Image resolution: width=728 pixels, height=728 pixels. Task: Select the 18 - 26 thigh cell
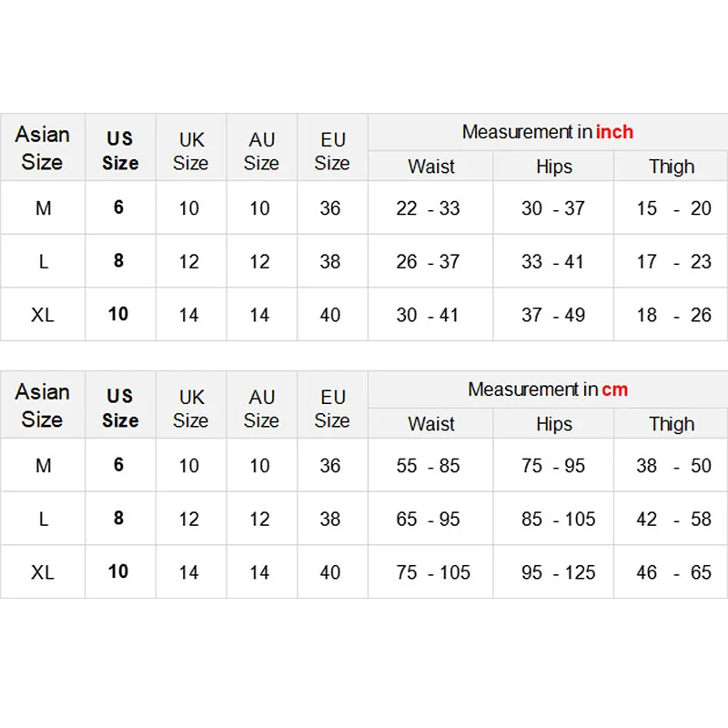(673, 315)
